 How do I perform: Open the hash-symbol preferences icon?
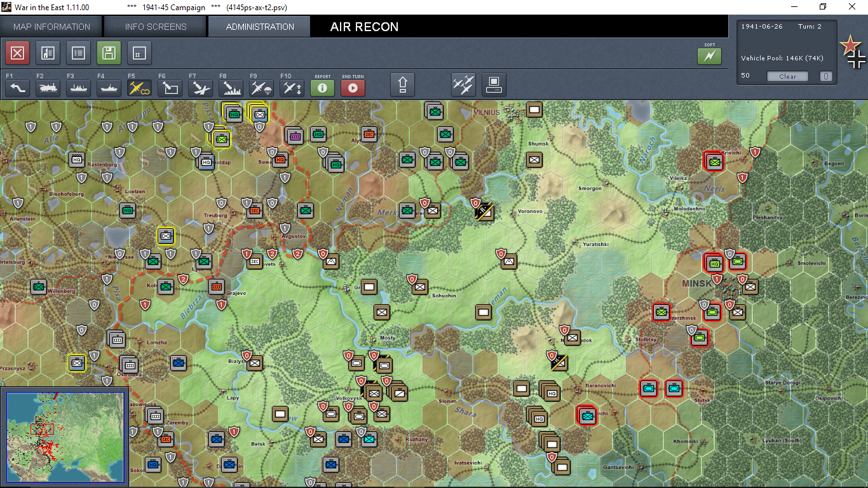tap(139, 53)
